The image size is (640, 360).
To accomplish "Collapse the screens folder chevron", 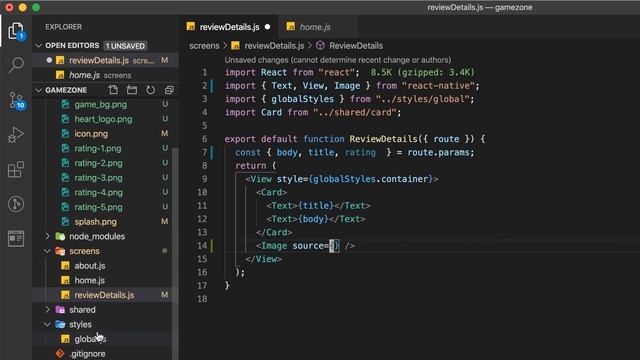I will pyautogui.click(x=47, y=251).
